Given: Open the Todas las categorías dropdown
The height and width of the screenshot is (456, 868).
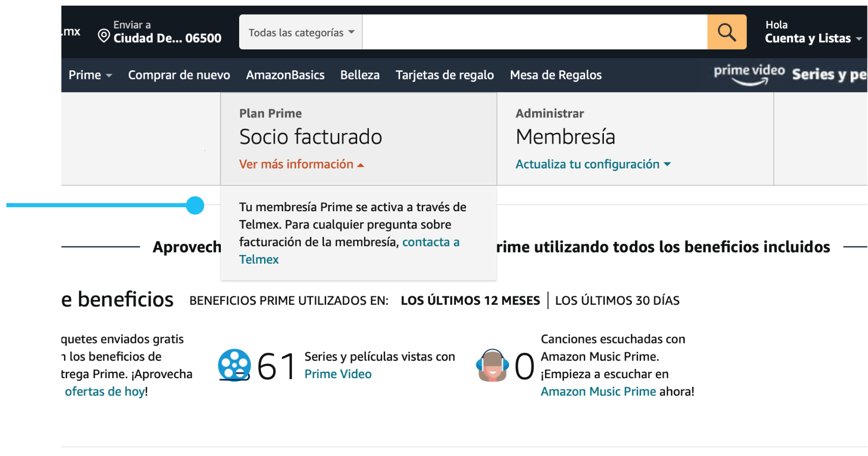Looking at the screenshot, I should point(301,32).
